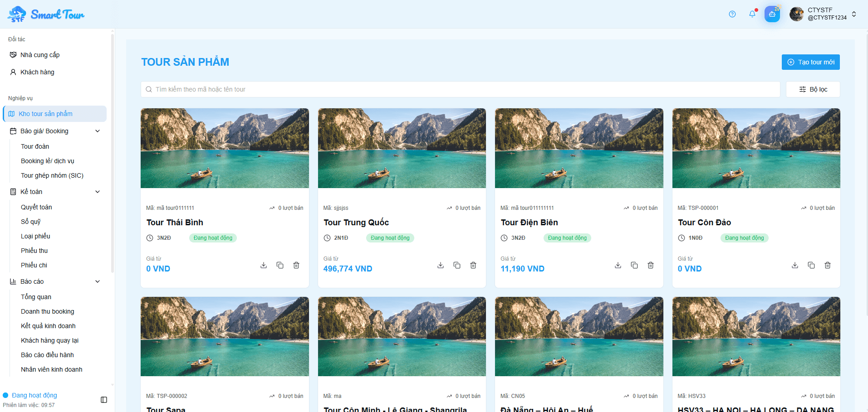This screenshot has height=412, width=868.
Task: Delete the Tour Côn Đảo card
Action: [828, 265]
